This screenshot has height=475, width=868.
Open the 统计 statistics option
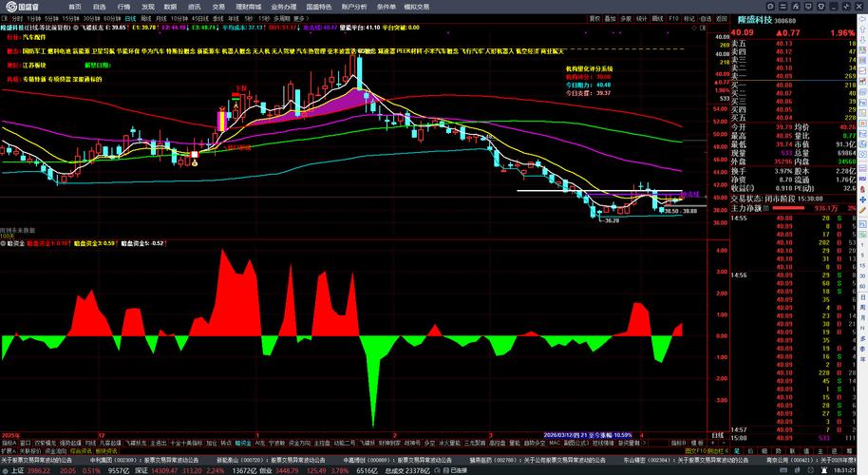pyautogui.click(x=642, y=18)
